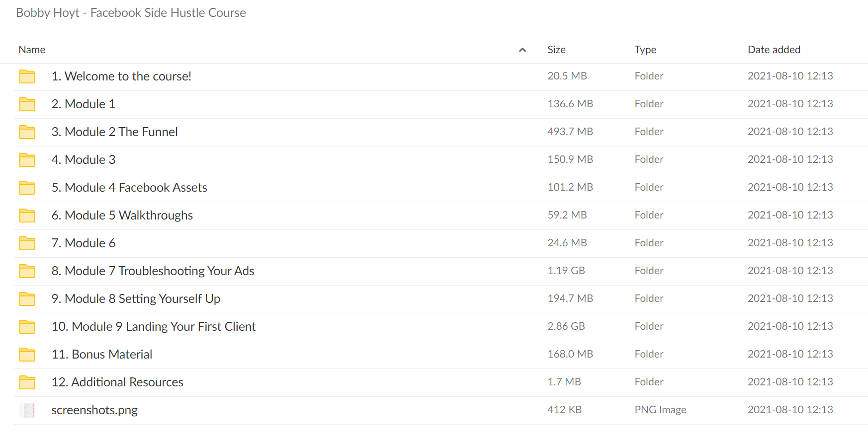The width and height of the screenshot is (868, 438).
Task: Click folder icon for Bonus Material
Action: coord(27,355)
